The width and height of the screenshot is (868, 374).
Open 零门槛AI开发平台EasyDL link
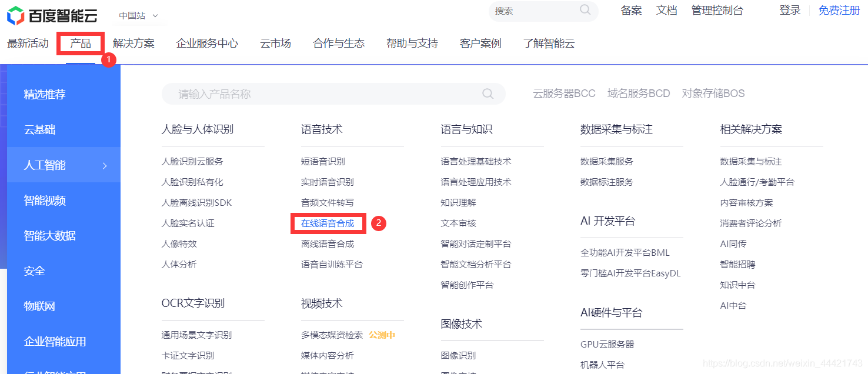point(630,273)
